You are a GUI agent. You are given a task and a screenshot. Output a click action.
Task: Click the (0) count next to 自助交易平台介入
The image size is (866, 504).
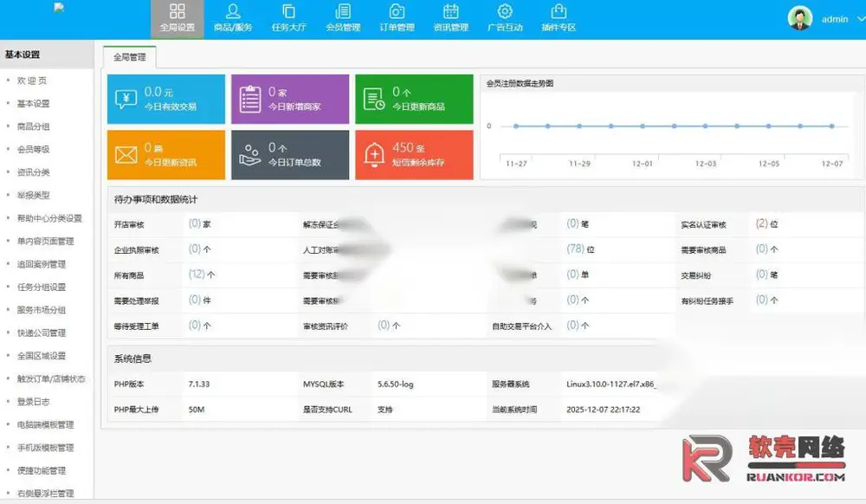(x=572, y=326)
